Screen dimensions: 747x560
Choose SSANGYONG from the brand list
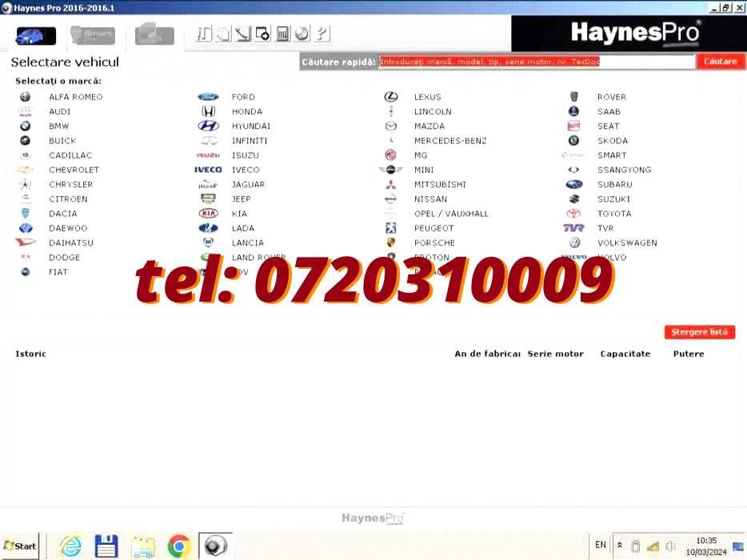[x=624, y=170]
